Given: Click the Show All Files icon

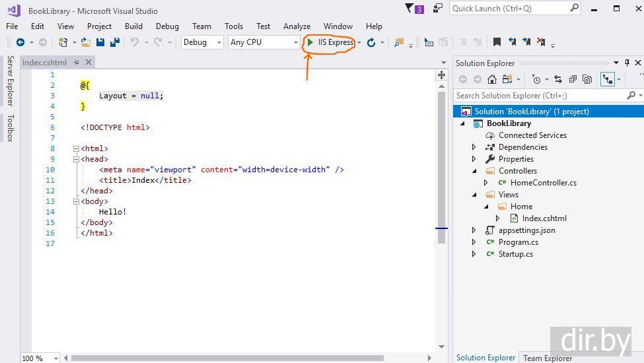Looking at the screenshot, I should (x=587, y=79).
